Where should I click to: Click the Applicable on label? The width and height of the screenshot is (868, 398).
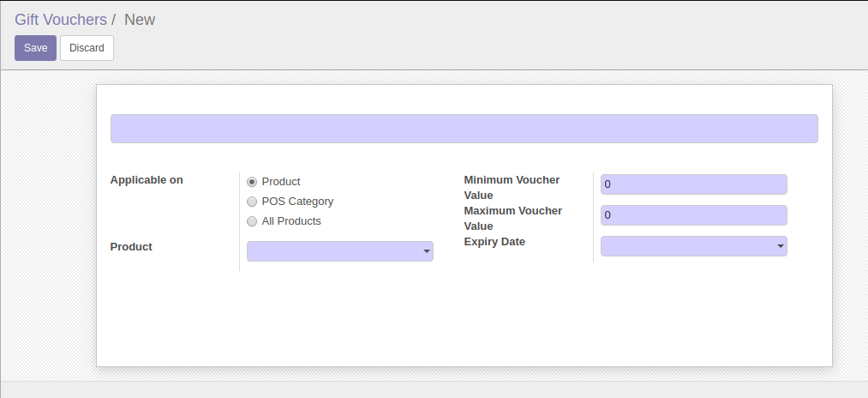point(147,180)
